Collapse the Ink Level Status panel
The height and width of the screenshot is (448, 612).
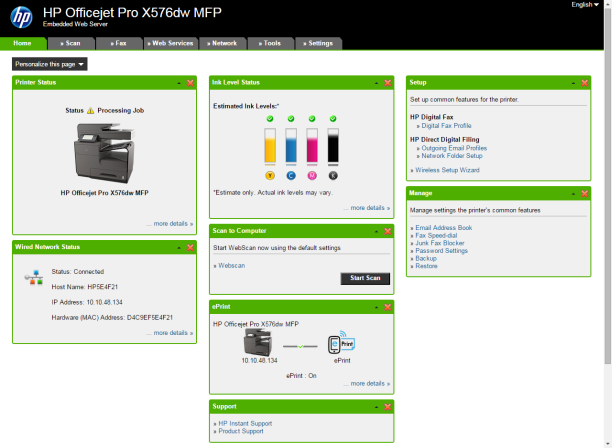click(377, 83)
